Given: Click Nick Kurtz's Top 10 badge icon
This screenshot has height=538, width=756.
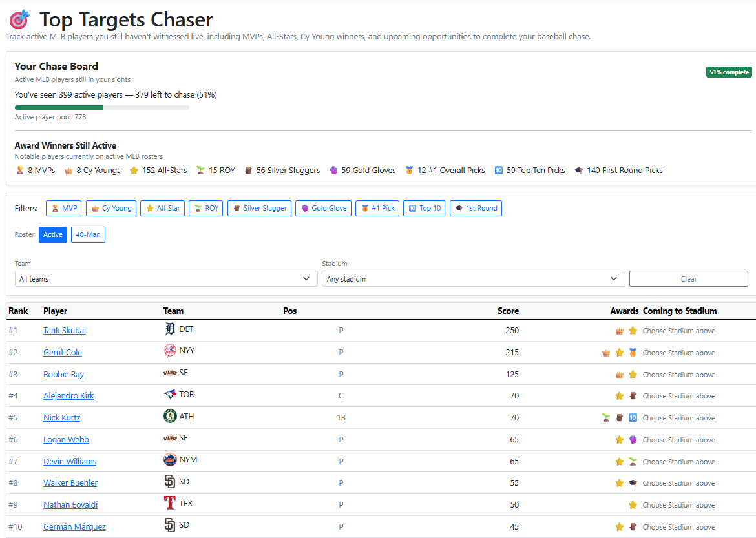Looking at the screenshot, I should 633,417.
